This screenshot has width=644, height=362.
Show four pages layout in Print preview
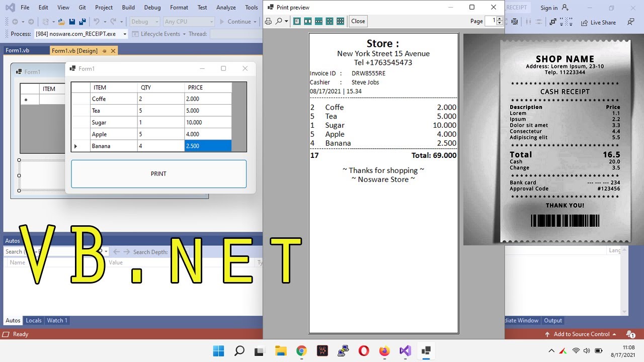(x=330, y=21)
